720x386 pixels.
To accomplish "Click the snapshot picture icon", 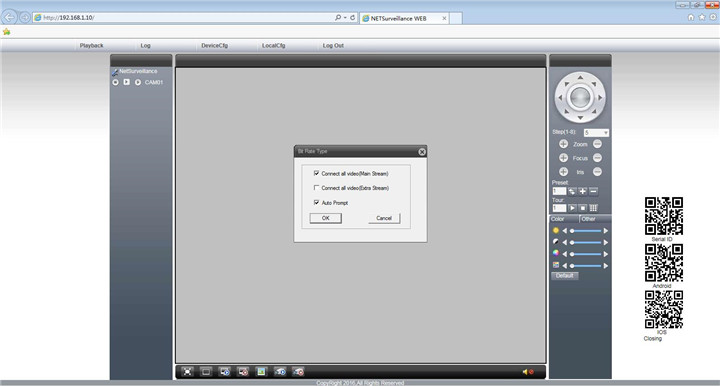I will [x=261, y=372].
